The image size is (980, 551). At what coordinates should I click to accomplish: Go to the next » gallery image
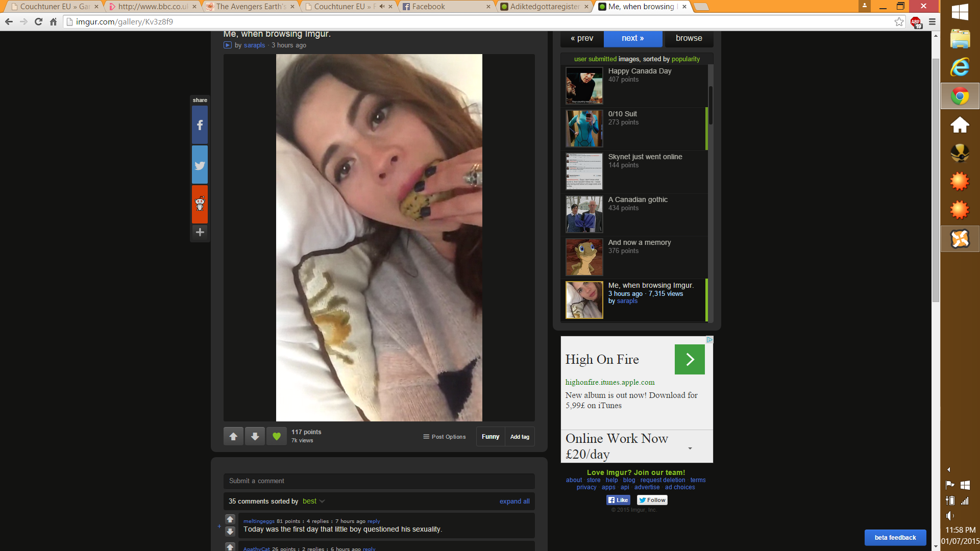click(x=633, y=38)
